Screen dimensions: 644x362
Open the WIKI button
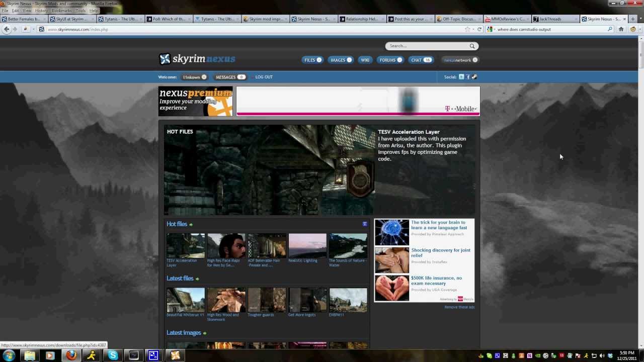tap(365, 60)
